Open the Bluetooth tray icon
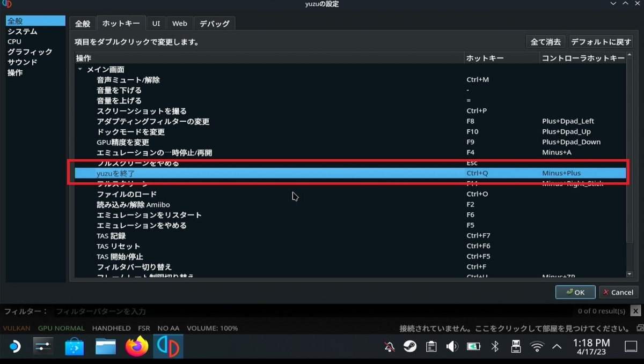Screen dimensions: 644x364 [x=495, y=347]
